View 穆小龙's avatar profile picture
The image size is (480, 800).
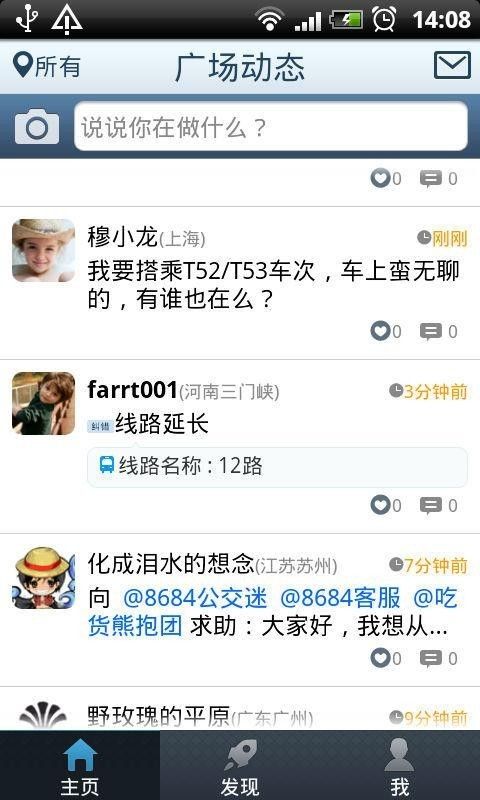[x=43, y=251]
